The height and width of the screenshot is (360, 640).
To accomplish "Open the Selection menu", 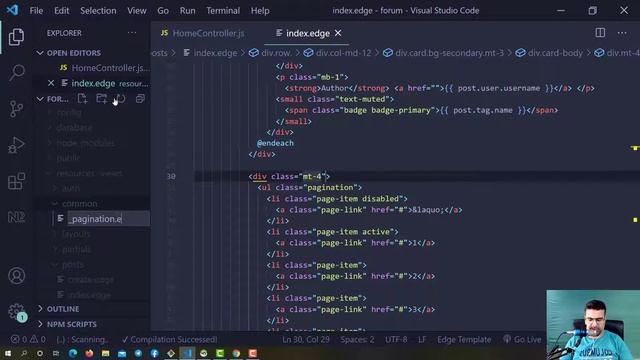I will coord(98,11).
